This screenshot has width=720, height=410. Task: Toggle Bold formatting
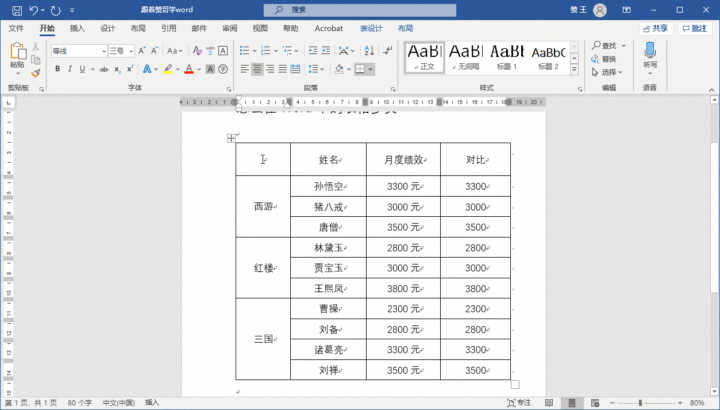(x=57, y=69)
